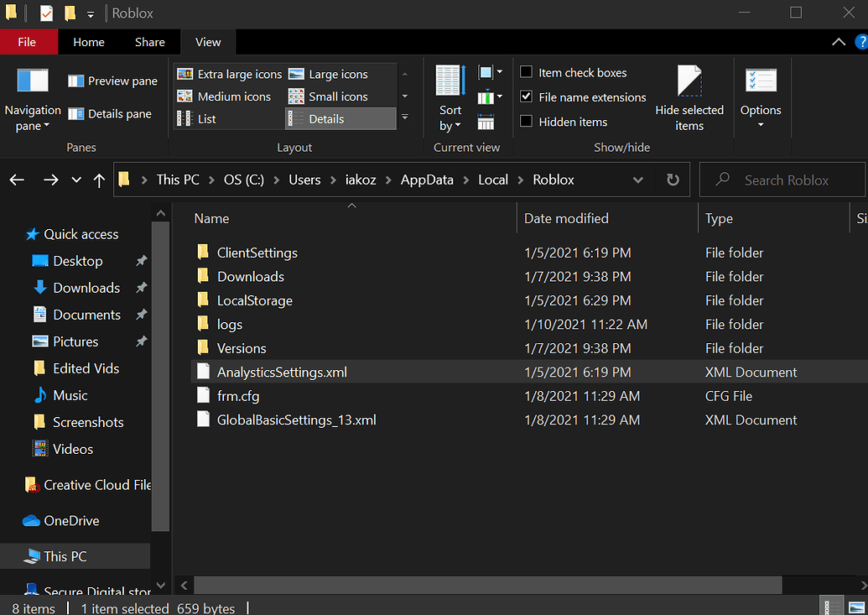Screen dimensions: 868x615
Task: Select the Versions folder
Action: pyautogui.click(x=242, y=348)
